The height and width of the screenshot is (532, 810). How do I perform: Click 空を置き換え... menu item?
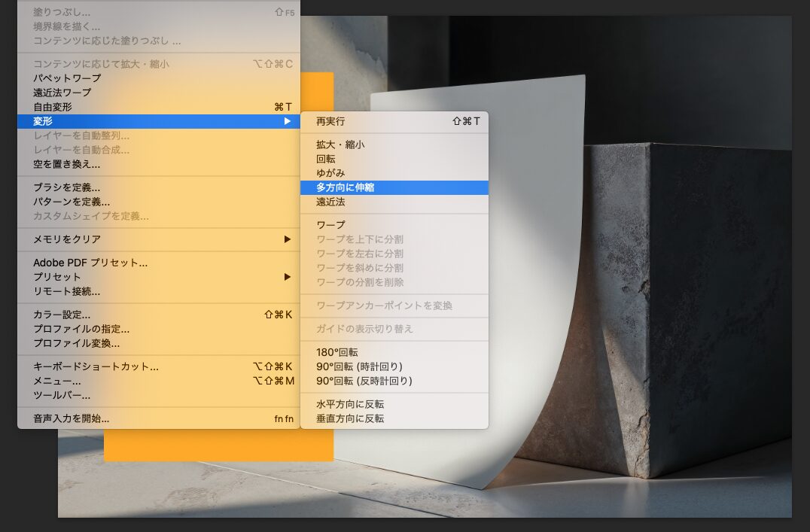(159, 164)
